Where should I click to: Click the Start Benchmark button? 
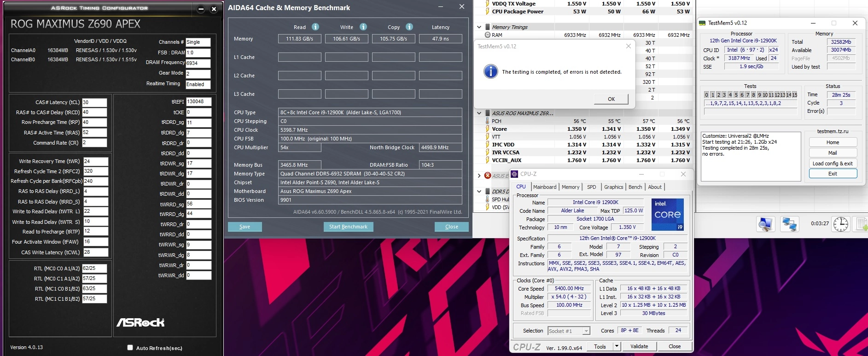pos(348,227)
